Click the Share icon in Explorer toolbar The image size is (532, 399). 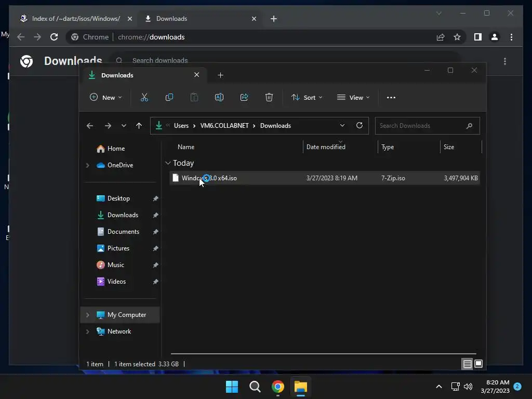pyautogui.click(x=244, y=97)
